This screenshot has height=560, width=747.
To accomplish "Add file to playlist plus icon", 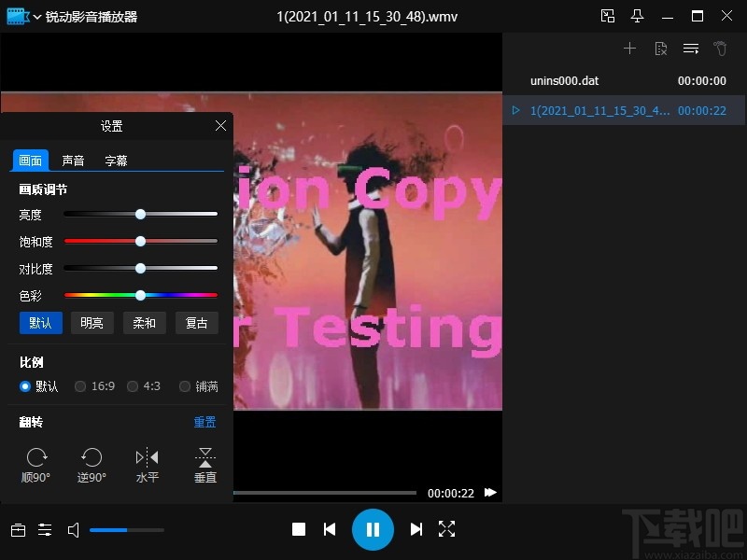I will coord(629,49).
